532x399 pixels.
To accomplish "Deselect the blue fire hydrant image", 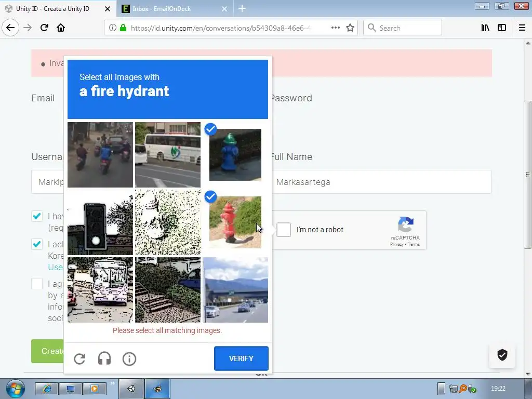I will [x=235, y=155].
